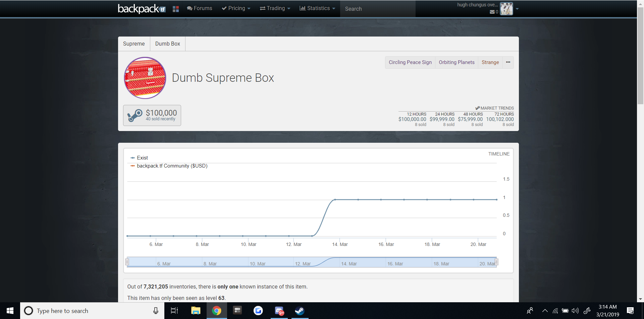Open the user account dropdown caret
Image resolution: width=644 pixels, height=319 pixels.
[x=517, y=9]
